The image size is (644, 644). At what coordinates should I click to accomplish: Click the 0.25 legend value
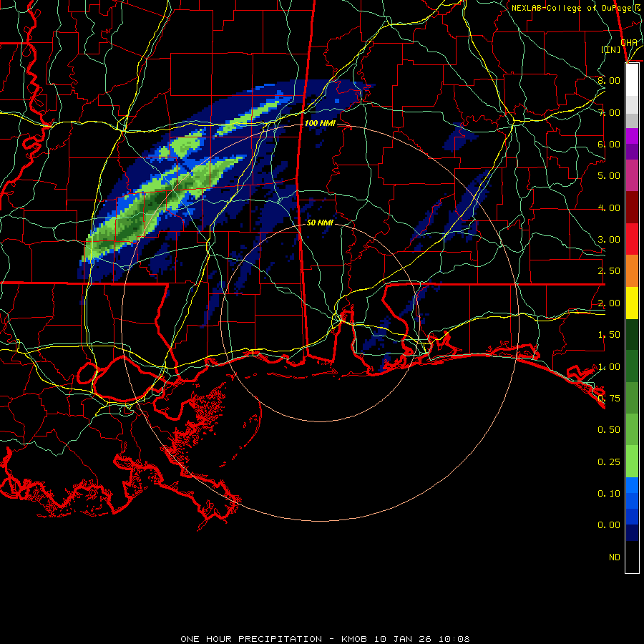click(609, 462)
